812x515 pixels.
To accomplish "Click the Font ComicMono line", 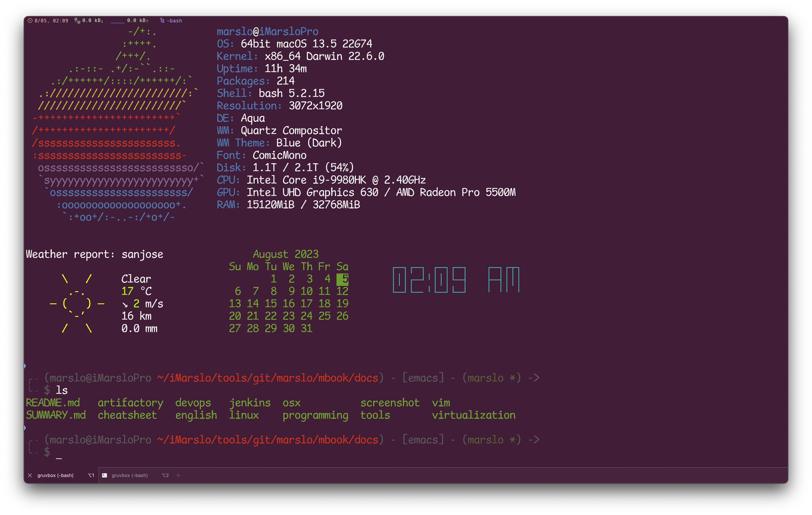I will point(262,155).
